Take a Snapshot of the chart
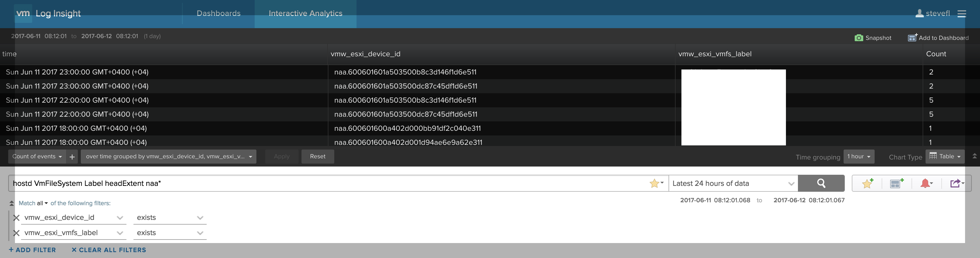Screen dimensions: 980x258 873,38
